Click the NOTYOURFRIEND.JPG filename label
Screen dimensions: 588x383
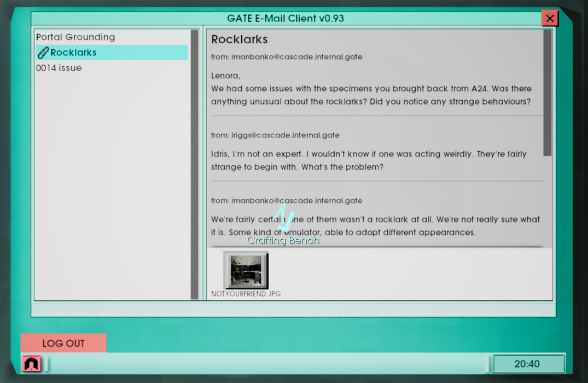tap(246, 294)
